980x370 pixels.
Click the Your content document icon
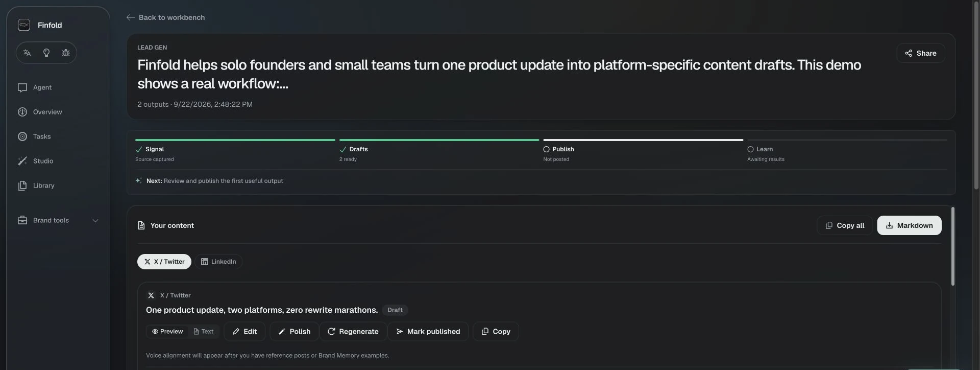click(141, 225)
